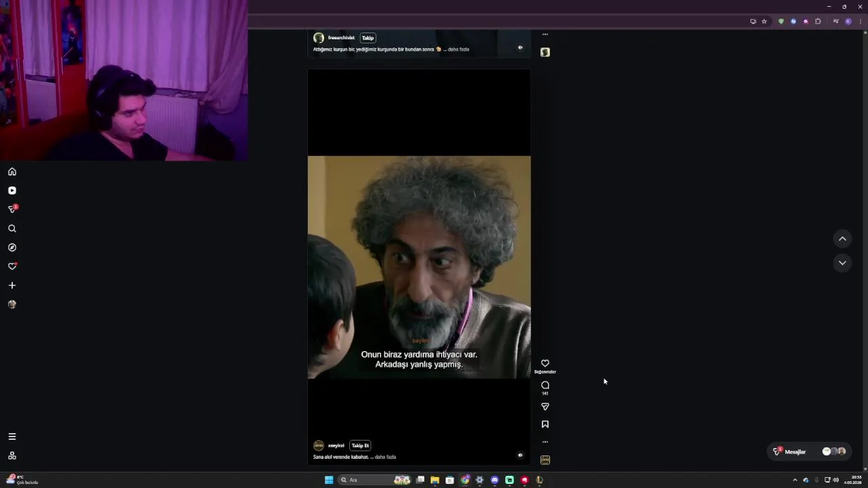Follow freearchivist with the Takip button
This screenshot has width=868, height=488.
(368, 38)
